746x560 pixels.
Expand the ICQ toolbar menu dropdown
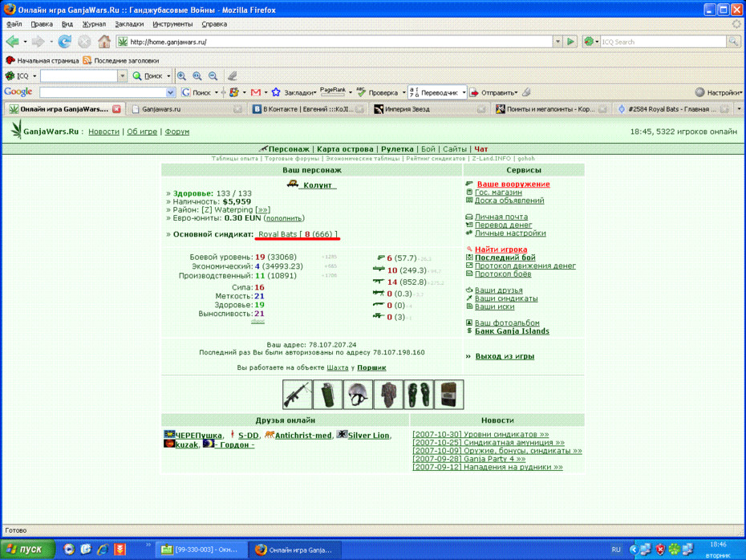[34, 76]
